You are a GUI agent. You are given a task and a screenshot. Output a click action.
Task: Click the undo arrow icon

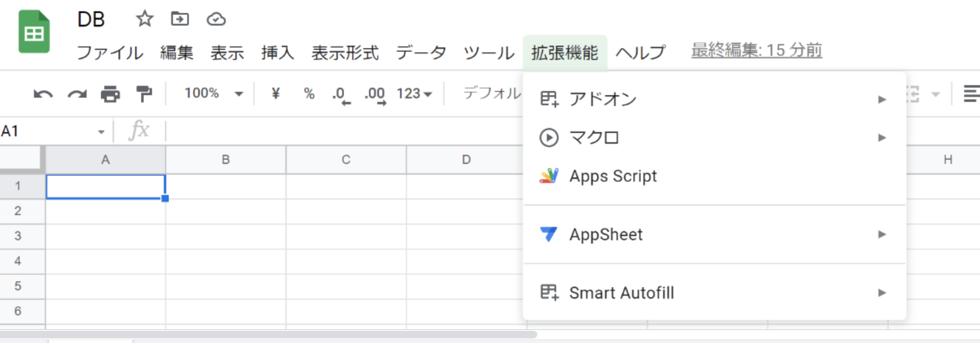click(43, 94)
